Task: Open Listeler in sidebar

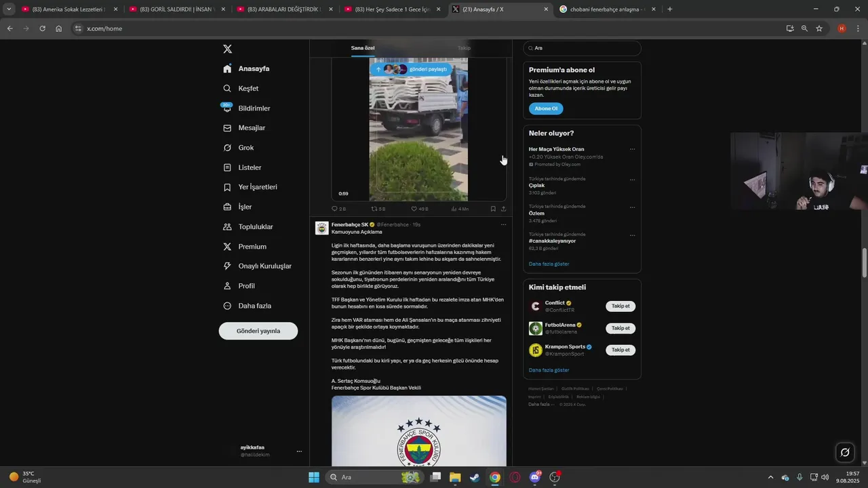Action: click(243, 167)
